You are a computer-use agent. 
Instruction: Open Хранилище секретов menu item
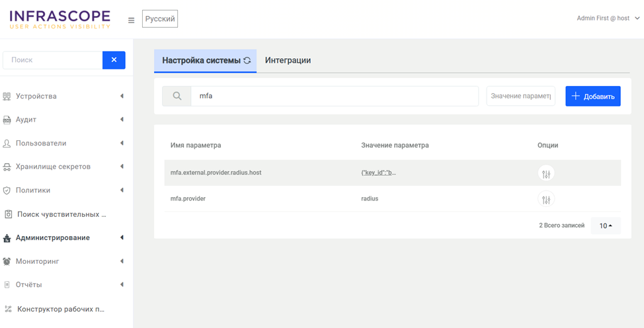pyautogui.click(x=53, y=167)
